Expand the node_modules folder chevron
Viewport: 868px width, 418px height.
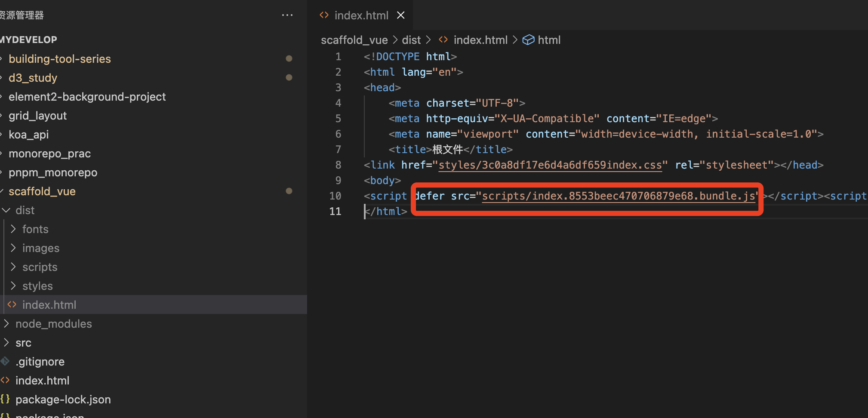(6, 324)
